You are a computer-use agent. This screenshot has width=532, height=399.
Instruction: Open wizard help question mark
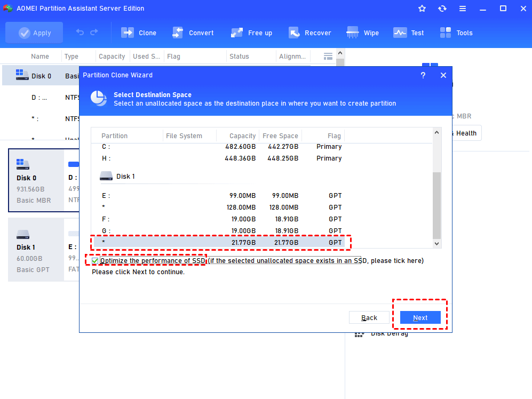pos(423,75)
